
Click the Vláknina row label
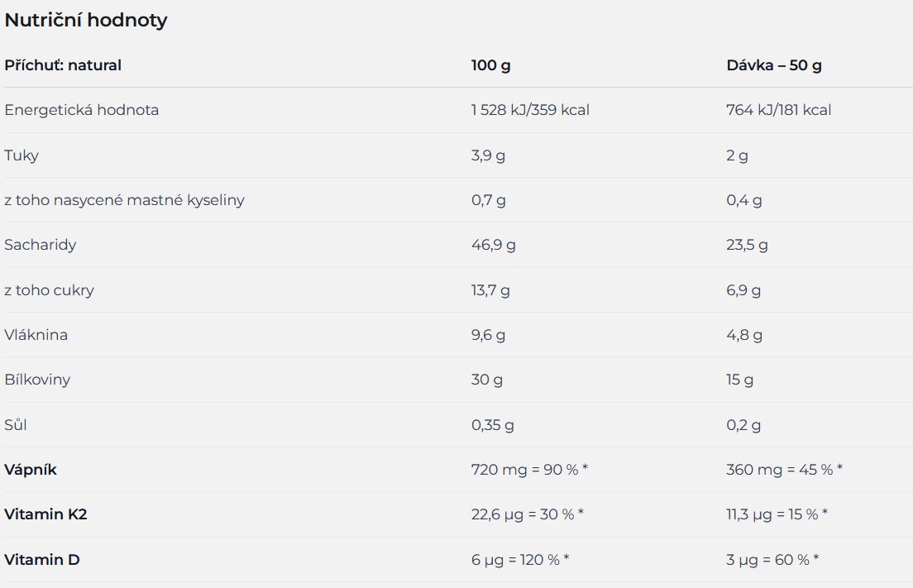(x=36, y=335)
